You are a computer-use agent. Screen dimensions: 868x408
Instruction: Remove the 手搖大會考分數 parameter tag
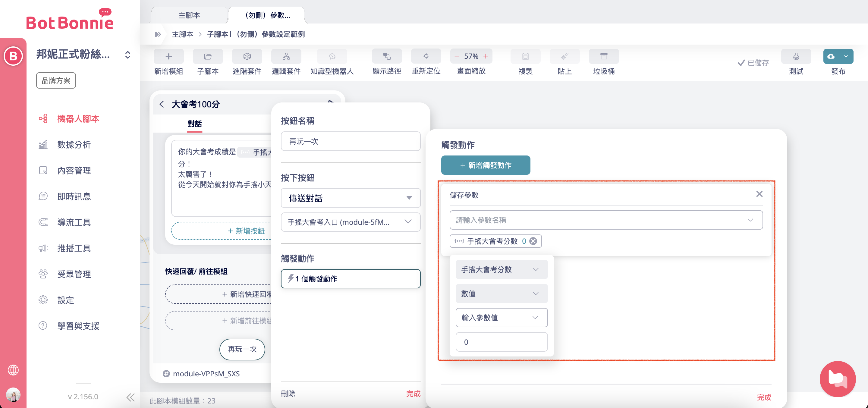[533, 241]
